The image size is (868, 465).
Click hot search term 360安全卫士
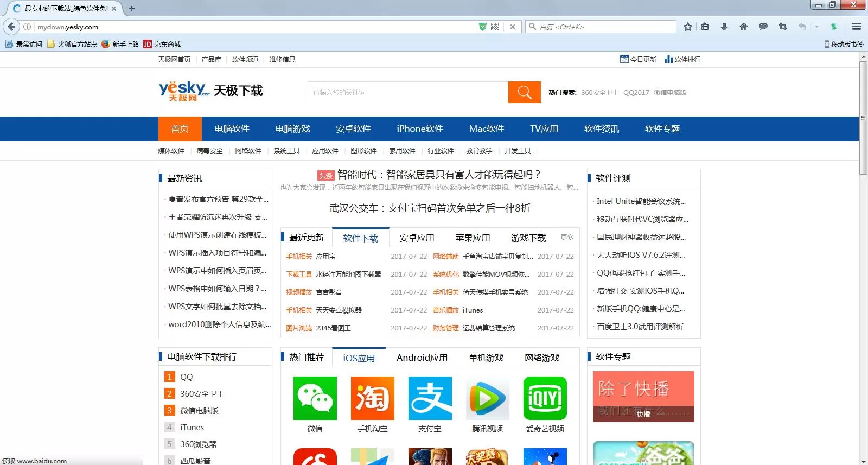[600, 93]
